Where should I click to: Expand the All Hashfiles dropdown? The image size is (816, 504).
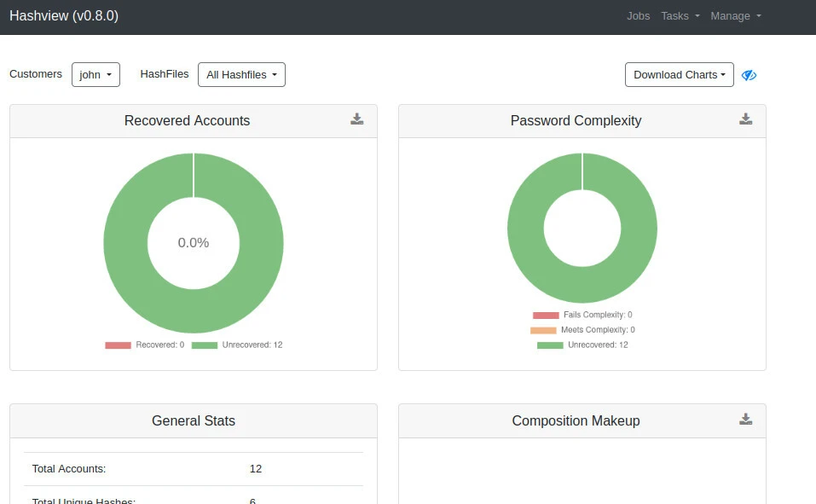click(x=241, y=75)
